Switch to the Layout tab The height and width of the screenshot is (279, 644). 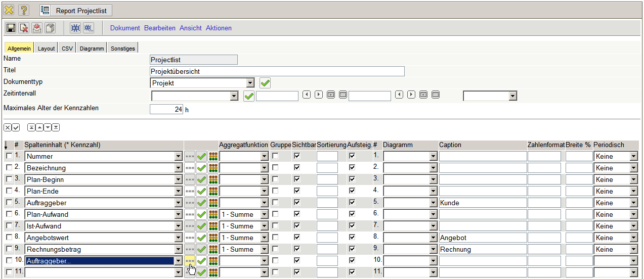tap(46, 49)
